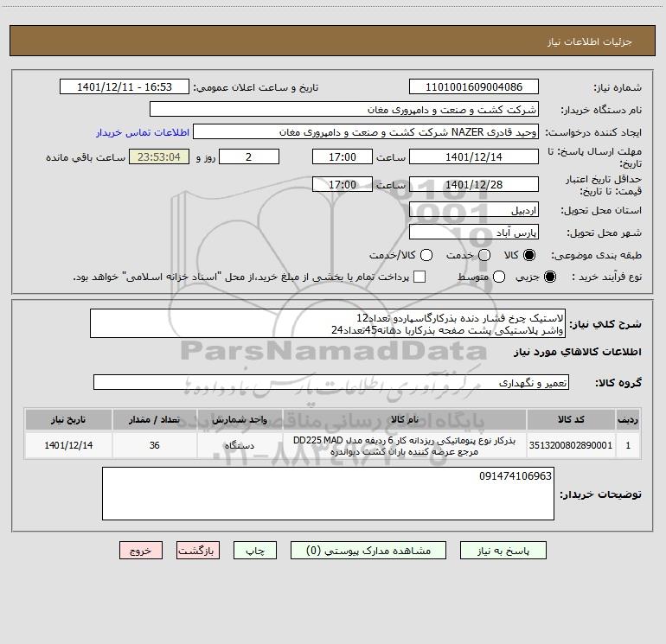Image resolution: width=666 pixels, height=644 pixels.
Task: Click the تاریخ نیاز column header
Action: pyautogui.click(x=68, y=420)
